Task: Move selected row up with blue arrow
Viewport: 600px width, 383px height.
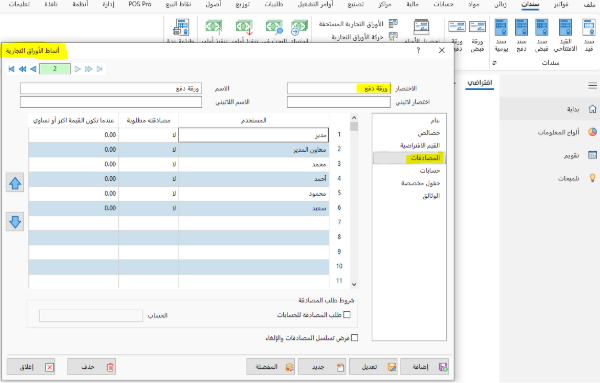Action: [x=15, y=183]
